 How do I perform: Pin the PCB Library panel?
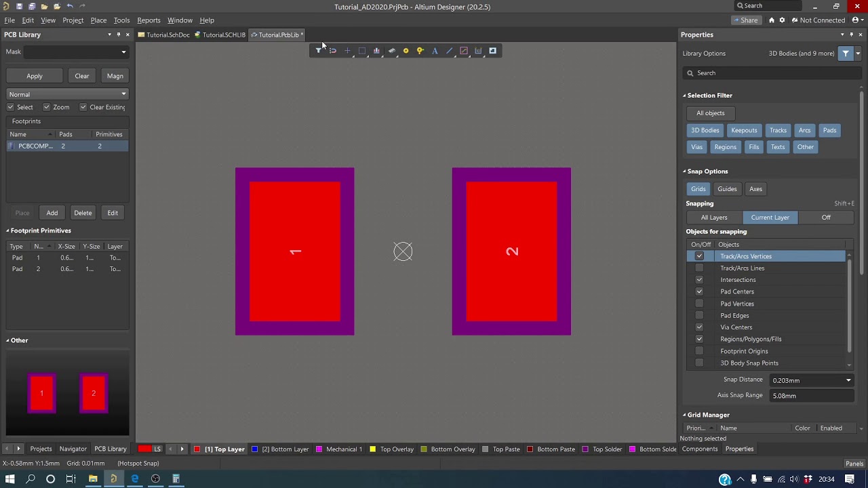coord(118,35)
